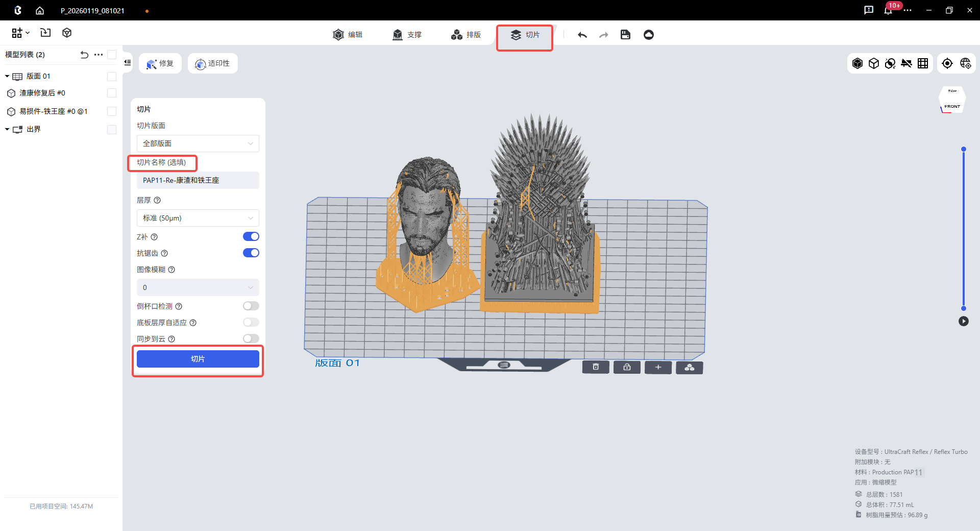Click the 修复 button

click(160, 63)
